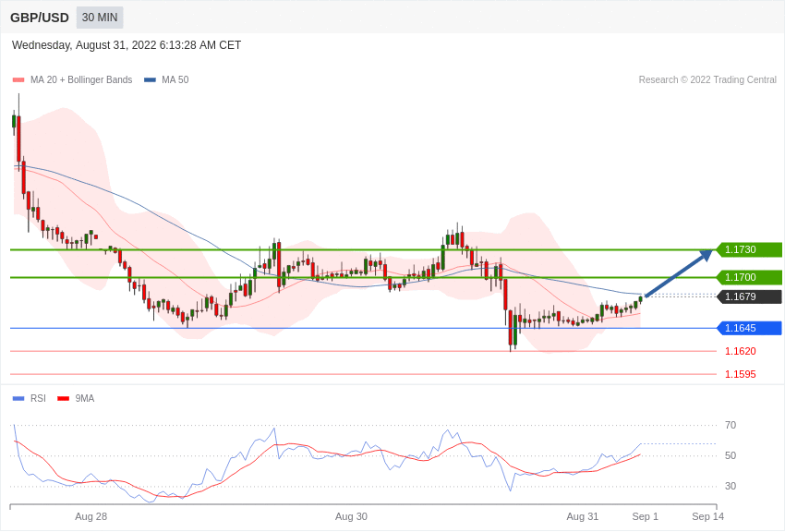785x532 pixels.
Task: Click the RSI 50 axis value
Action: [x=731, y=455]
